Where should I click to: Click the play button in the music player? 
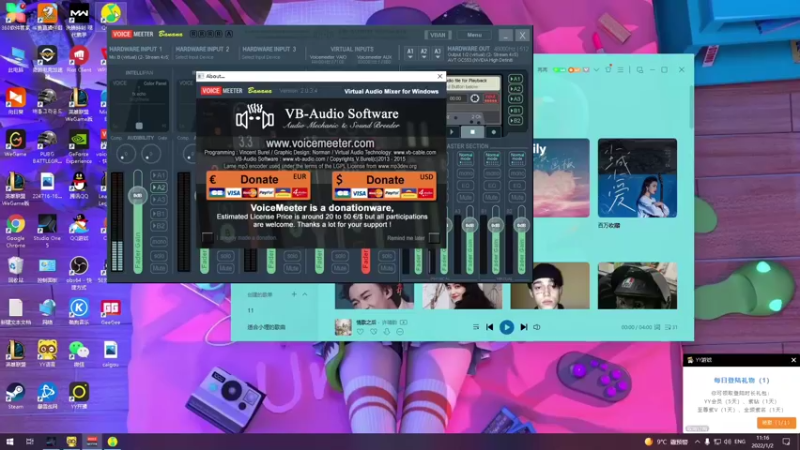click(x=506, y=327)
